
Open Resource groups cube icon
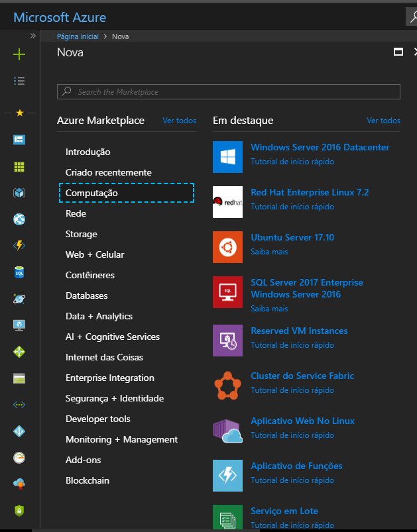pyautogui.click(x=19, y=193)
